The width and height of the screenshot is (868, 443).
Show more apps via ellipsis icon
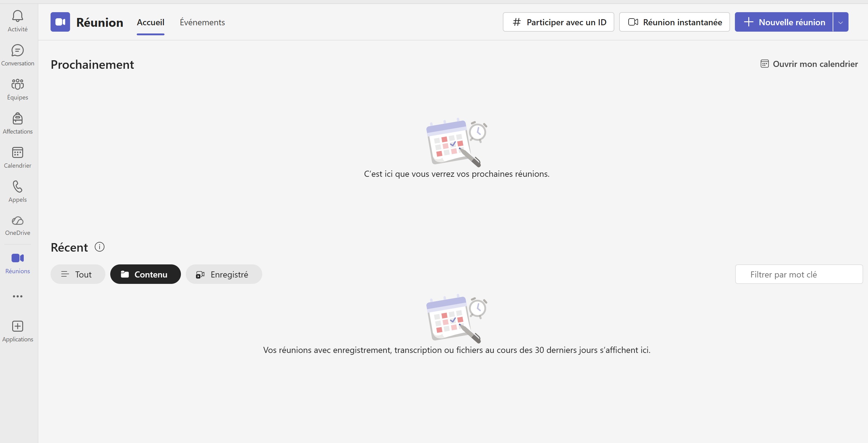click(18, 297)
